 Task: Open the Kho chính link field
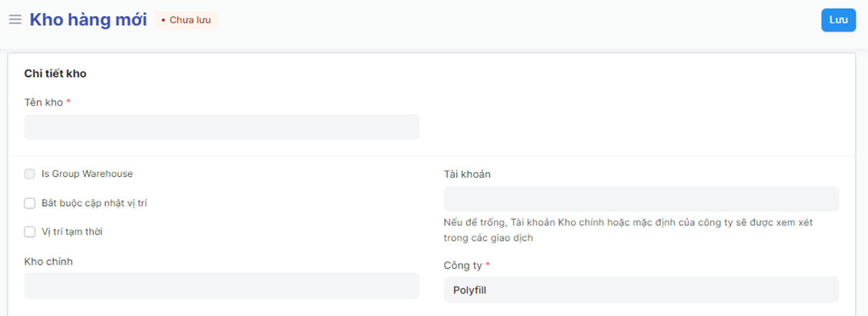click(x=222, y=286)
